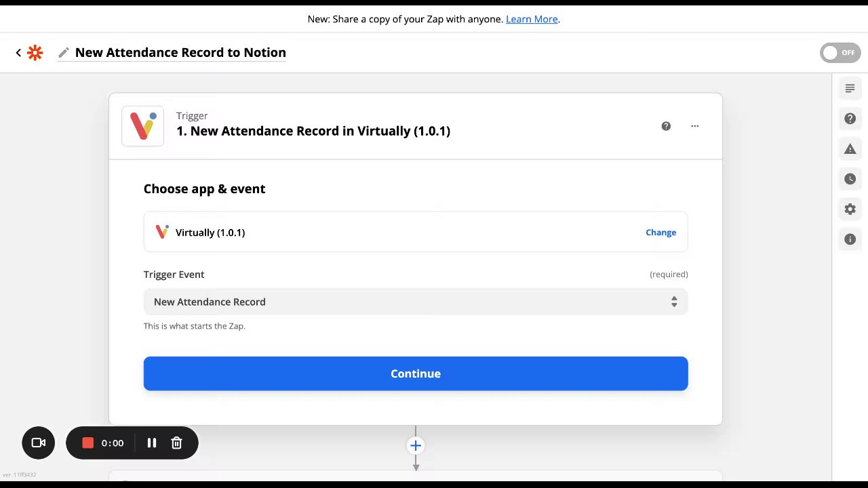Go back using the left chevron arrow
Viewport: 868px width, 488px height.
[18, 53]
